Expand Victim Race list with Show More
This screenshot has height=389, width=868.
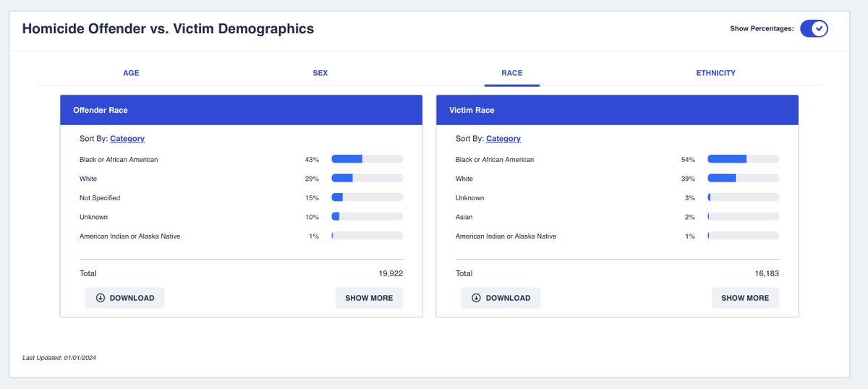pyautogui.click(x=745, y=298)
